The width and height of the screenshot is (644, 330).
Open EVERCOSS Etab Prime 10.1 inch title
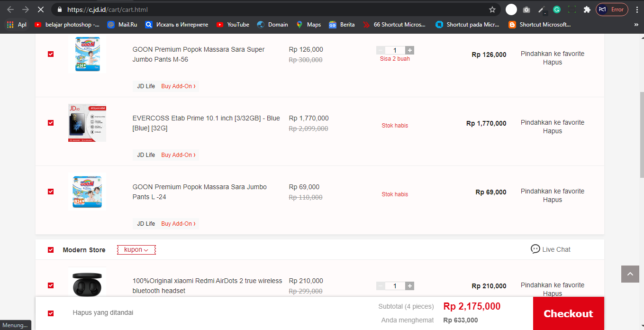coord(206,123)
